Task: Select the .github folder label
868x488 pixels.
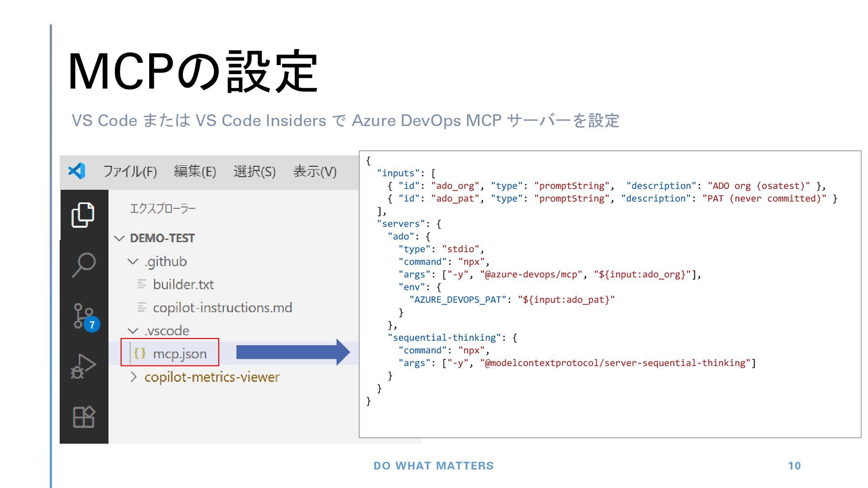Action: (x=165, y=261)
